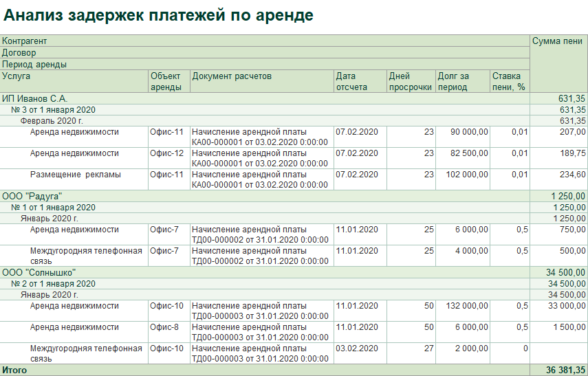Click the Период аренды header cell

(265, 64)
